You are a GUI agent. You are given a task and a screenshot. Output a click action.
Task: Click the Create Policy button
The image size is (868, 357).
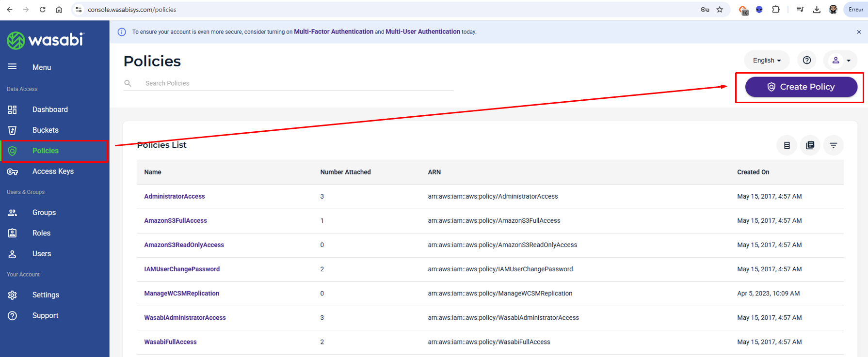point(801,87)
